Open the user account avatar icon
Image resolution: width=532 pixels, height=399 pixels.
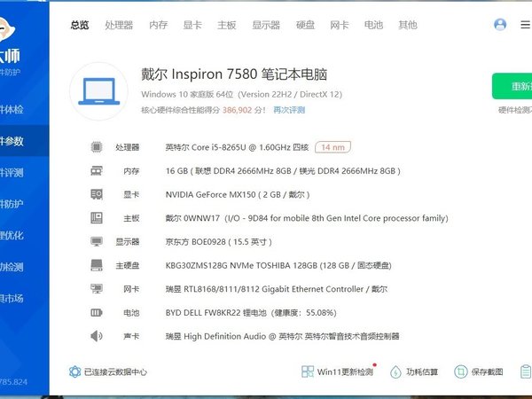click(500, 25)
